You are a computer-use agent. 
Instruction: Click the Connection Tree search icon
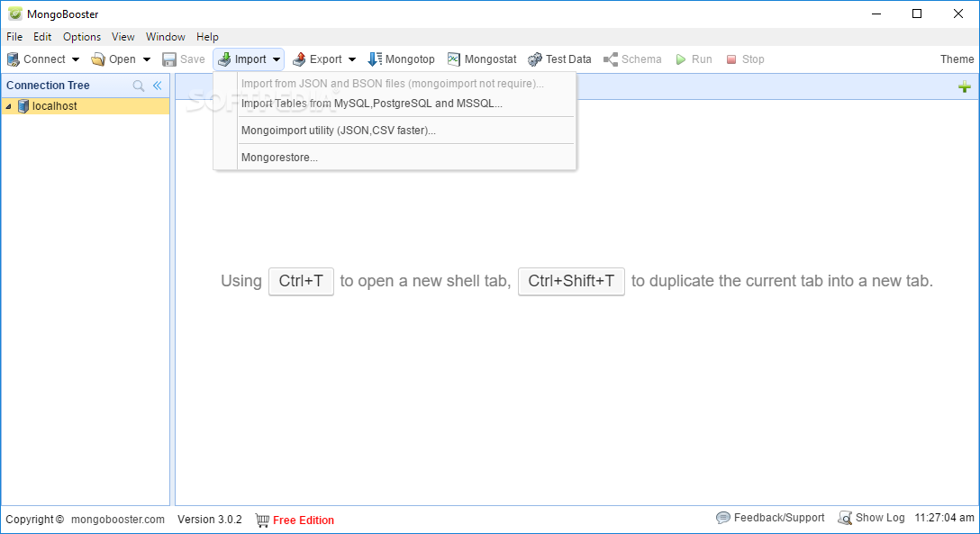point(139,86)
